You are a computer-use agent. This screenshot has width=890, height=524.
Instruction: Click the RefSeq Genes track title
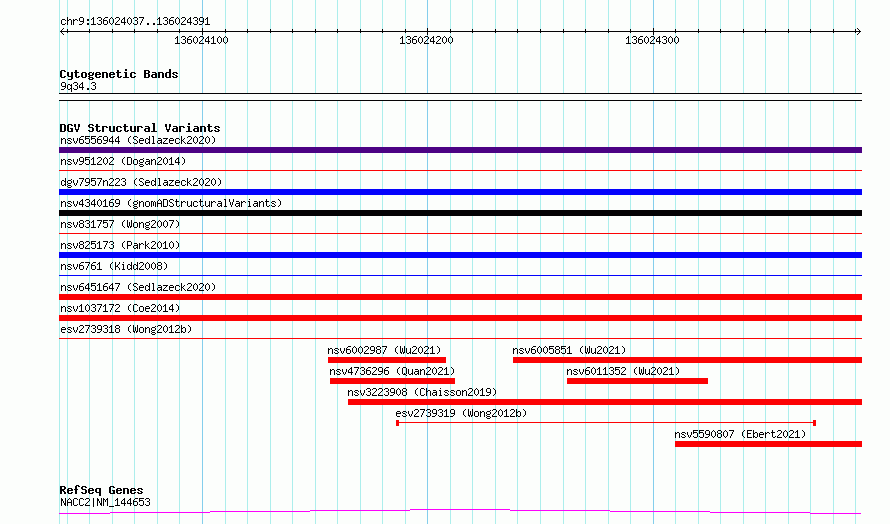(x=101, y=490)
